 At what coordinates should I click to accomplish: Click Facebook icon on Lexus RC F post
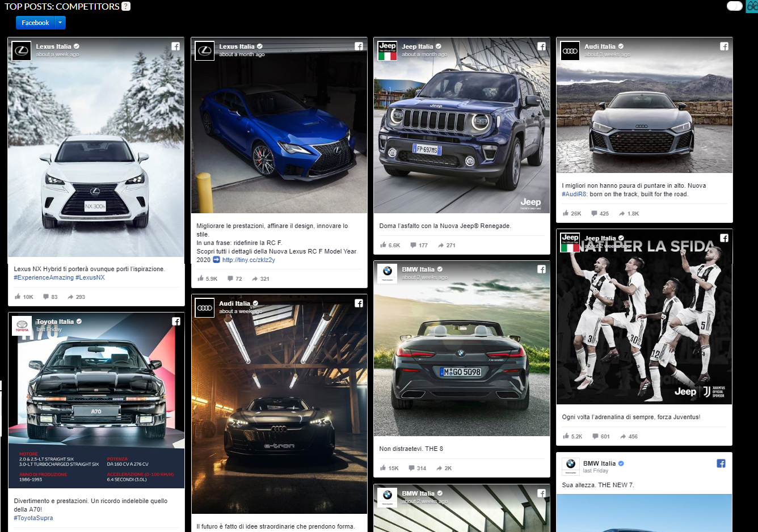pos(359,47)
